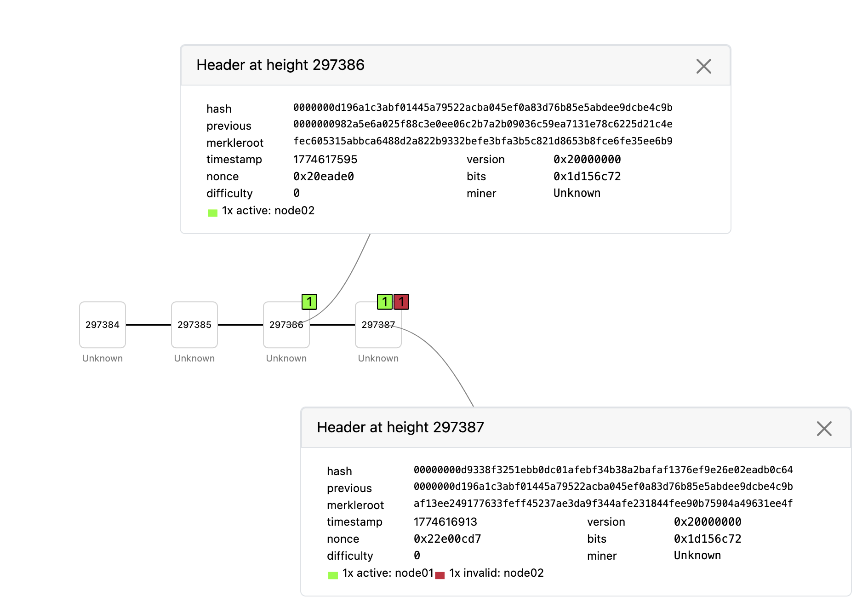Click previous hash in 297387 header panel
This screenshot has width=868, height=608.
tap(603, 487)
